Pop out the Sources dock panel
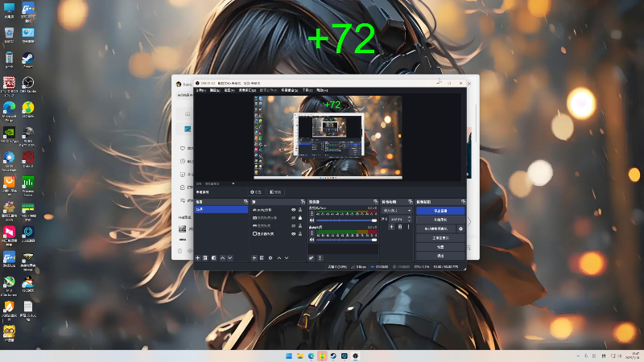The height and width of the screenshot is (362, 644). click(303, 202)
